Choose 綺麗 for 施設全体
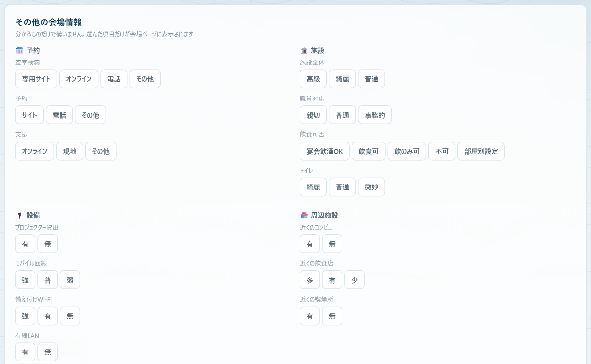This screenshot has height=364, width=591. pos(342,79)
